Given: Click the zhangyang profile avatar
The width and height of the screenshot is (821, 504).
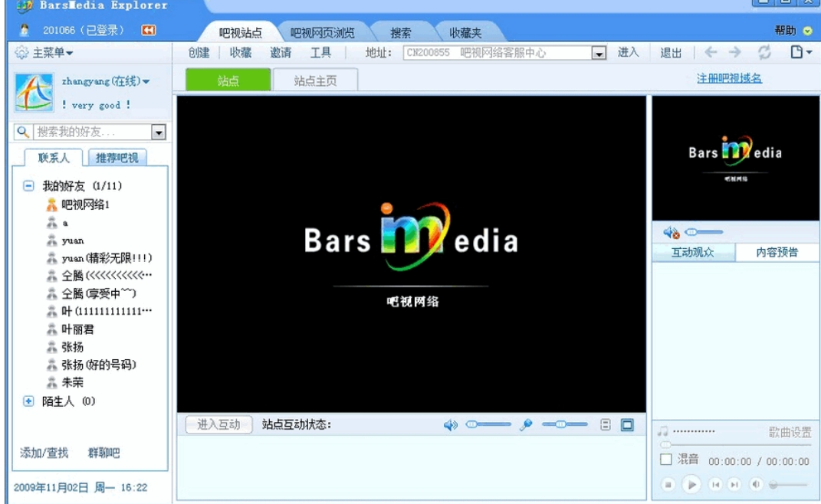Looking at the screenshot, I should pyautogui.click(x=34, y=93).
